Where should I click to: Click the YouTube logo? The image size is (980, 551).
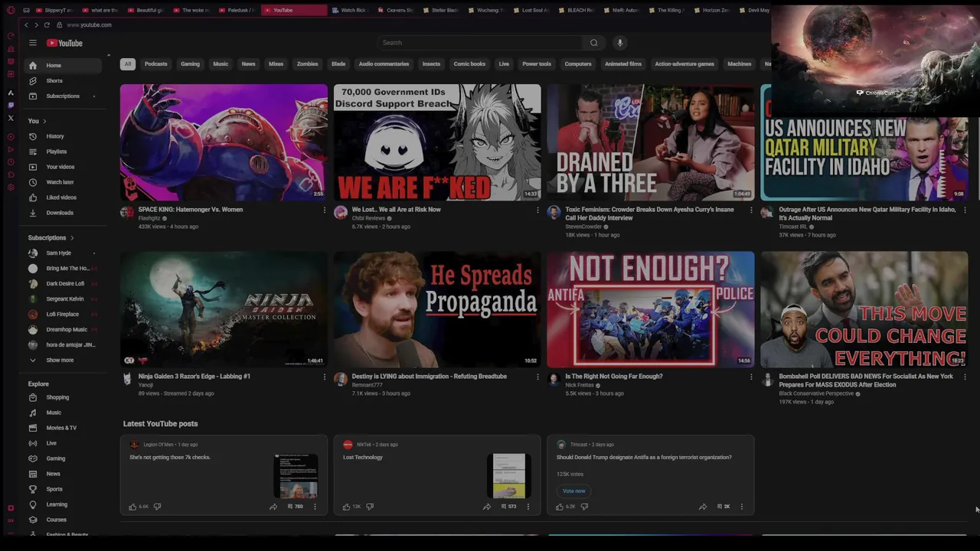tap(64, 43)
